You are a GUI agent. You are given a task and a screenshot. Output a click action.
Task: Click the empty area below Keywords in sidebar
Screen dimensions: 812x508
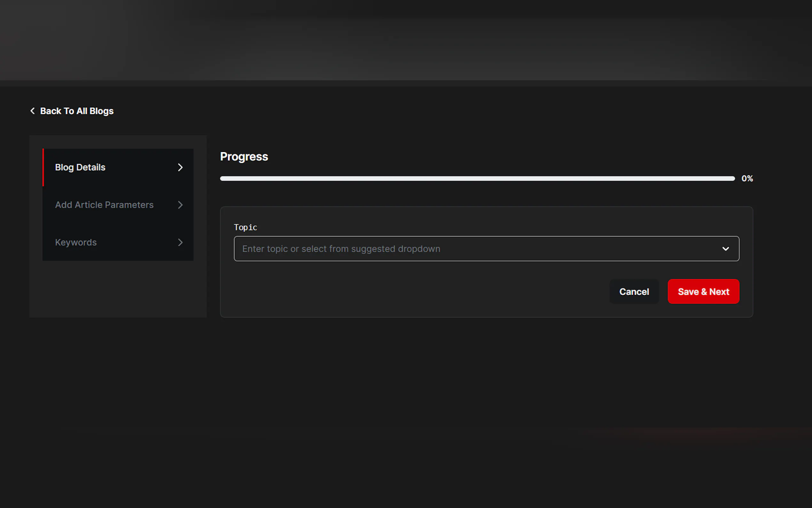(118, 289)
